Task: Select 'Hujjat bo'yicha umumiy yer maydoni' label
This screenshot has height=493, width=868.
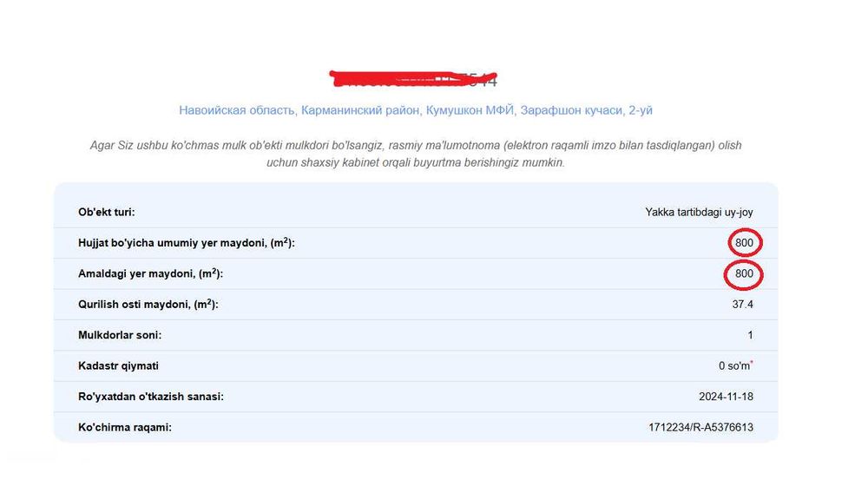Action: (x=187, y=243)
